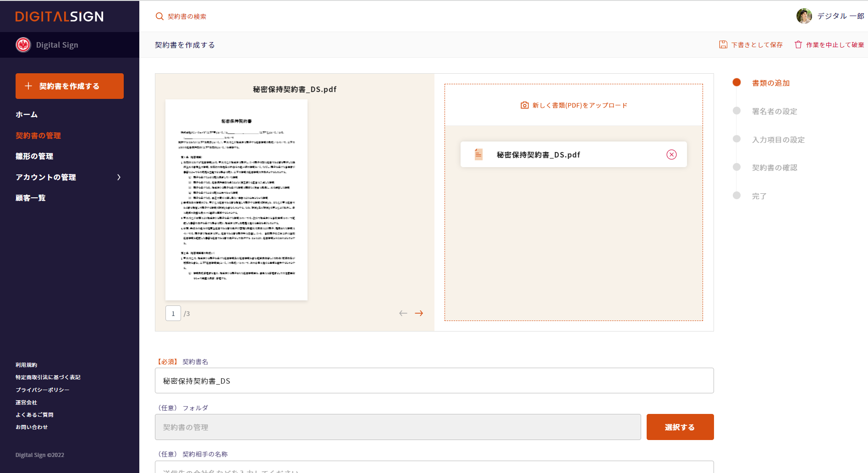Click the PDF page preview thumbnail
The height and width of the screenshot is (473, 868).
236,200
